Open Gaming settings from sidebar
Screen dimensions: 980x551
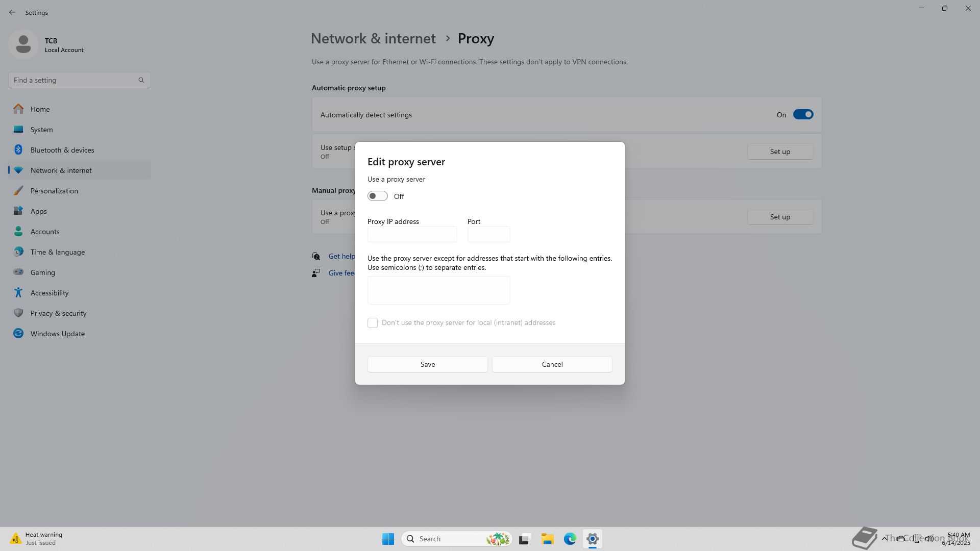click(x=42, y=272)
